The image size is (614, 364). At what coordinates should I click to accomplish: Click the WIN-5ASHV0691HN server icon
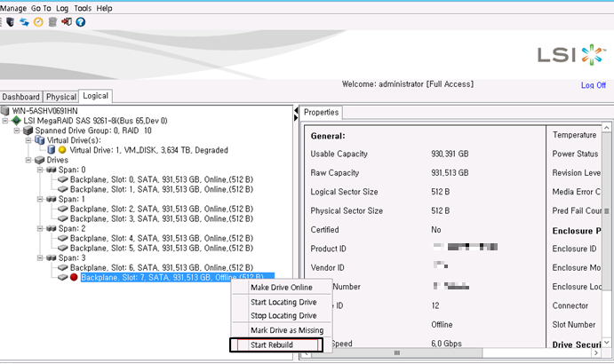click(x=5, y=111)
